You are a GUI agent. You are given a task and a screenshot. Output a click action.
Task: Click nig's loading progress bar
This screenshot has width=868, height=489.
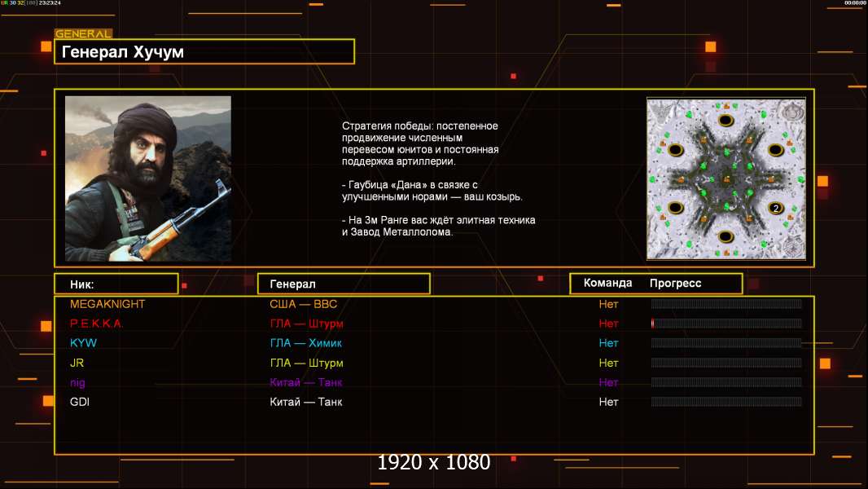[x=726, y=382]
